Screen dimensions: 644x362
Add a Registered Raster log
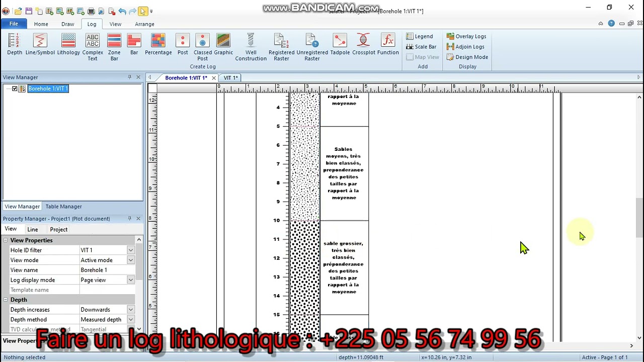(281, 47)
